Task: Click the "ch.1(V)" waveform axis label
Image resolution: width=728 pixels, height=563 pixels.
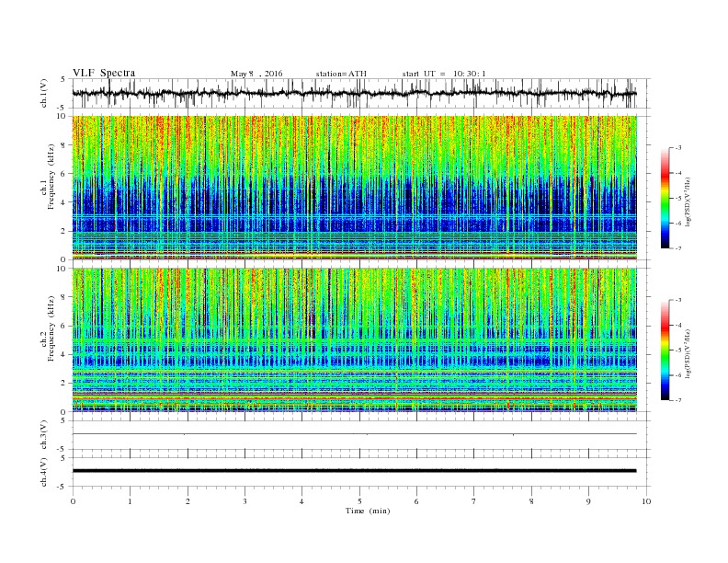Action: coord(44,93)
